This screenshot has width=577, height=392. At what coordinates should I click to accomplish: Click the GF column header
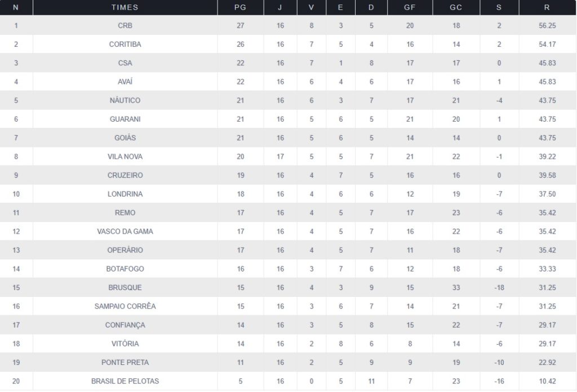pos(410,7)
